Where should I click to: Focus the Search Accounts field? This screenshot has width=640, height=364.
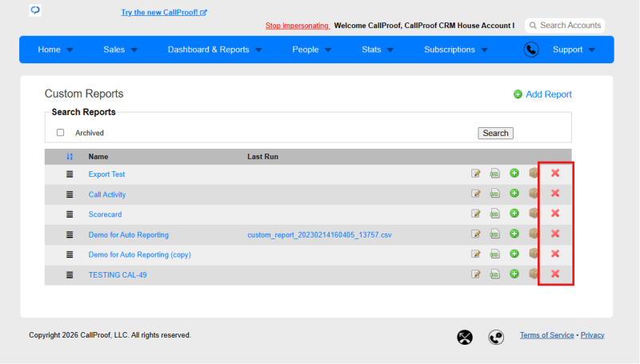[565, 26]
